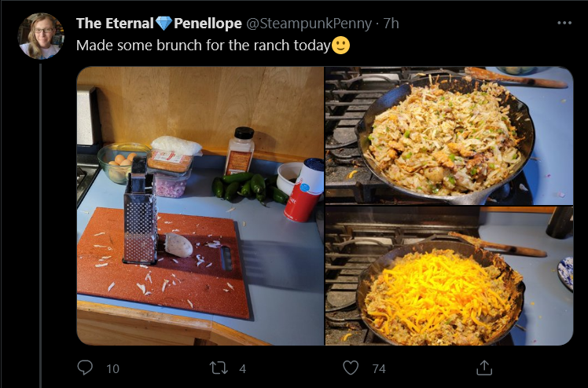Click the reply speech bubble icon

pos(85,368)
